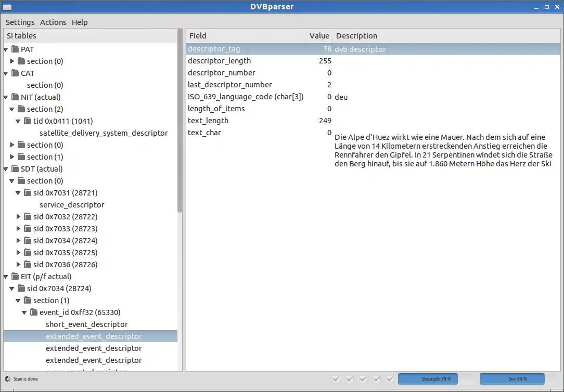564x392 pixels.
Task: Click folder icon of sid 0x7032 (28722)
Action: pyautogui.click(x=28, y=216)
